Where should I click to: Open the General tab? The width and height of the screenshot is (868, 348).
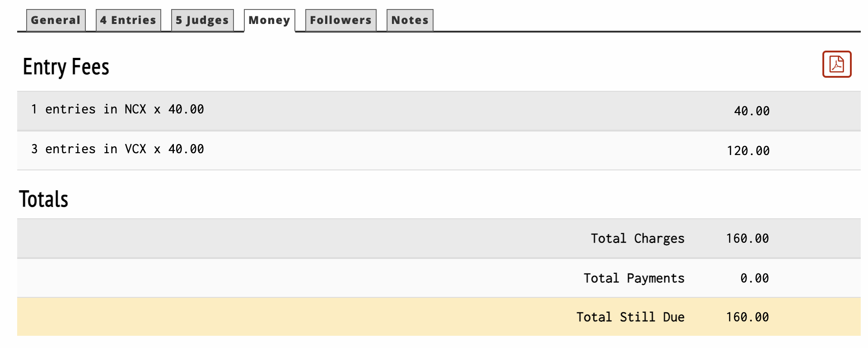(x=56, y=20)
